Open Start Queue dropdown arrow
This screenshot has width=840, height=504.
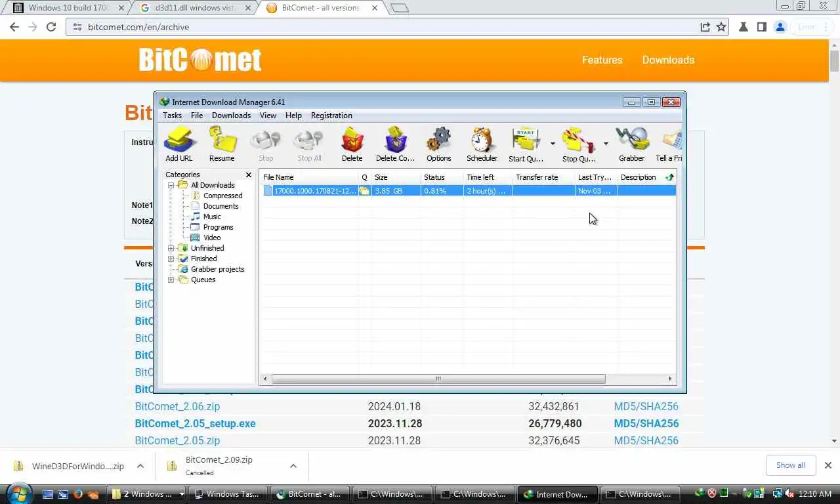(553, 144)
